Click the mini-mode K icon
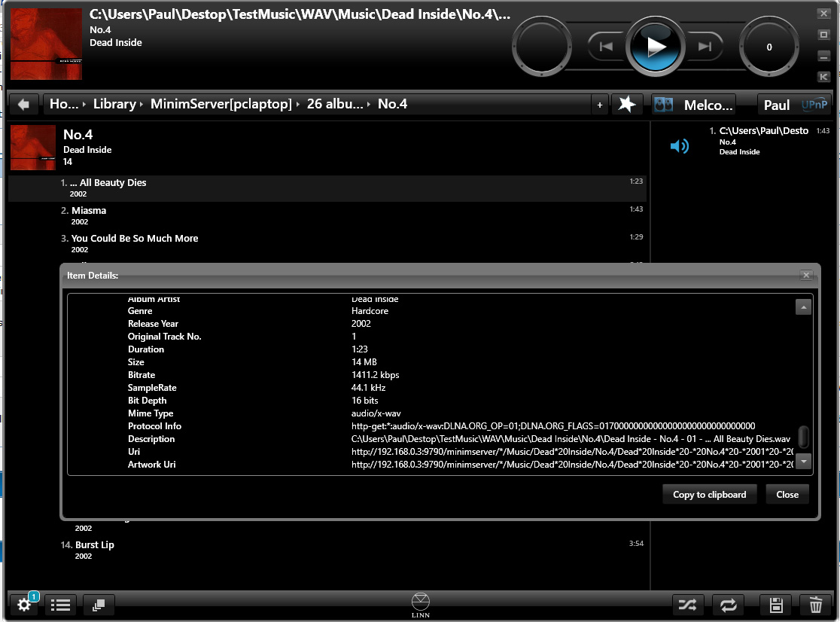The width and height of the screenshot is (840, 622). [823, 77]
